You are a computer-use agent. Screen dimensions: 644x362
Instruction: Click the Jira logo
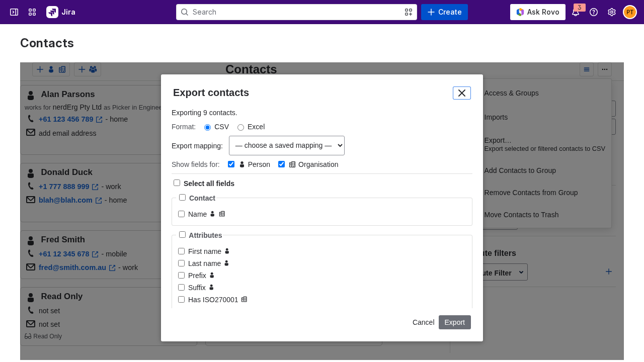(x=61, y=12)
